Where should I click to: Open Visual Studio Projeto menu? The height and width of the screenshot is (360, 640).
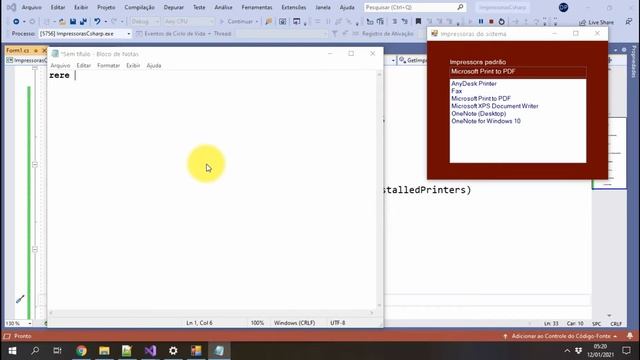point(106,7)
